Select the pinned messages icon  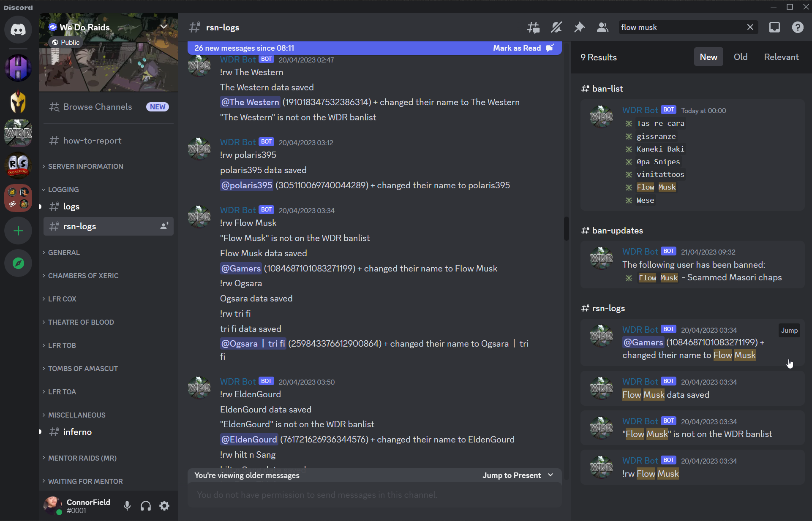point(579,27)
